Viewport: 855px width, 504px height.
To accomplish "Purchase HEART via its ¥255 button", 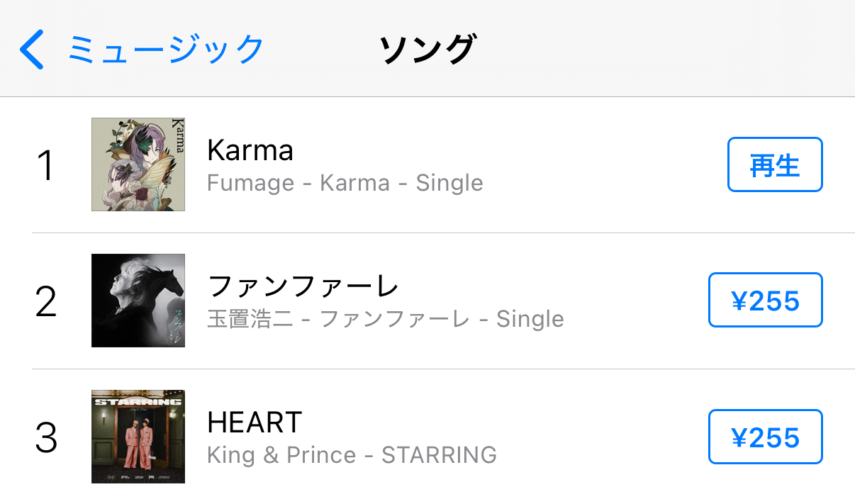I will (x=765, y=437).
